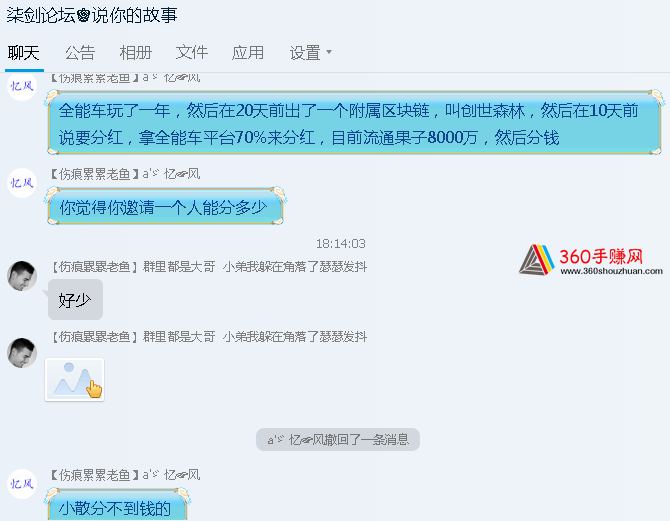Click the man avatar beside 好少 message

tap(22, 276)
